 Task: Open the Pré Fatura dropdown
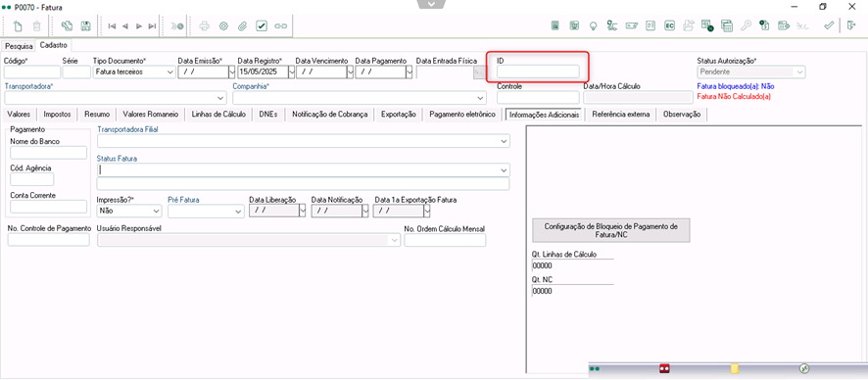click(x=238, y=212)
